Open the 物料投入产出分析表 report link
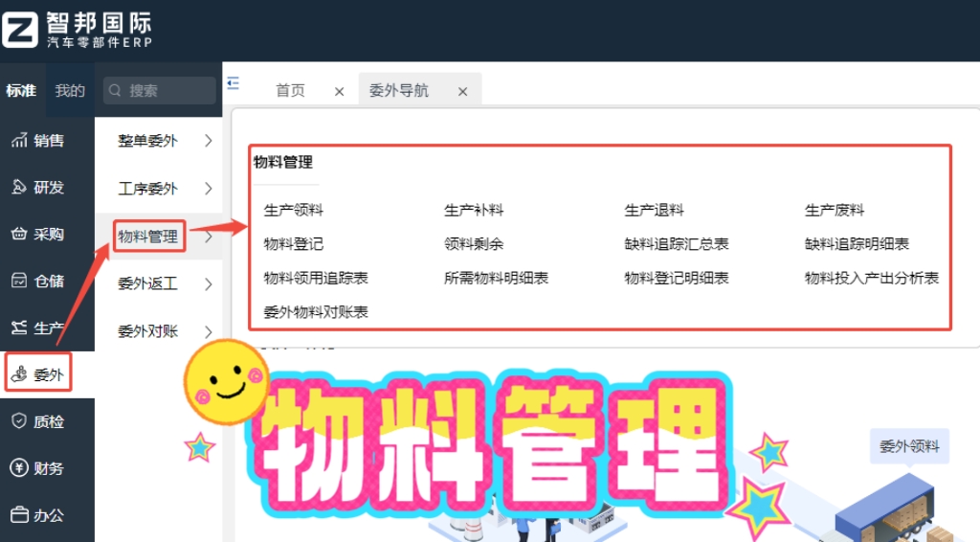Screen dimensions: 980x542 (x=872, y=278)
